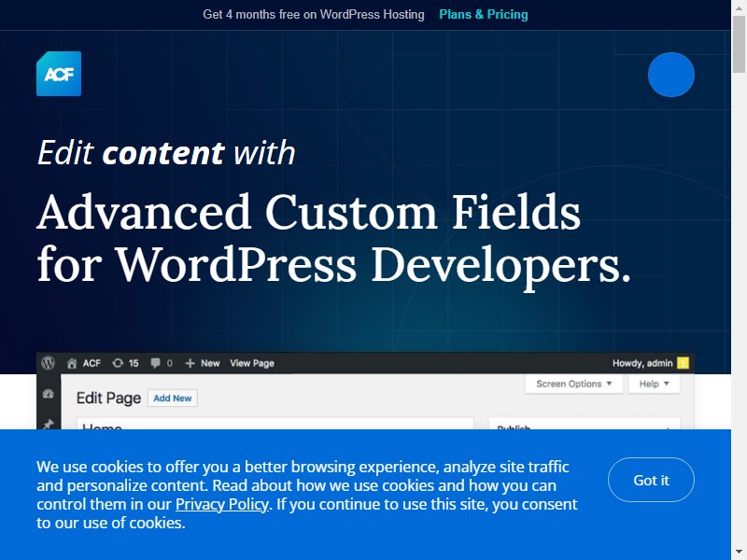Open Plans & Pricing link
Image resolution: width=747 pixels, height=560 pixels.
point(483,15)
